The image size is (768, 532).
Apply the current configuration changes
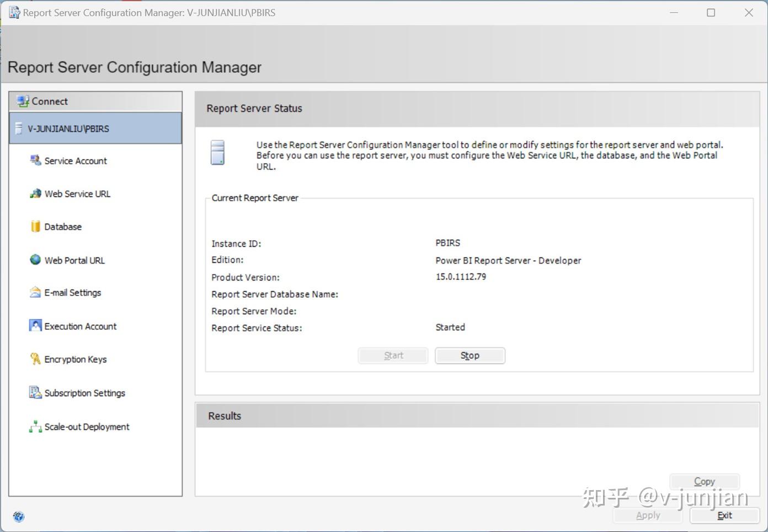tap(647, 515)
